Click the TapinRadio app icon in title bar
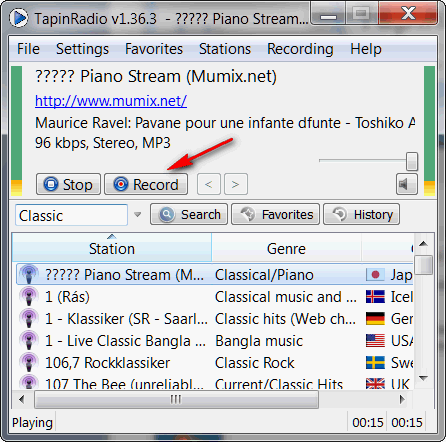 click(x=18, y=17)
